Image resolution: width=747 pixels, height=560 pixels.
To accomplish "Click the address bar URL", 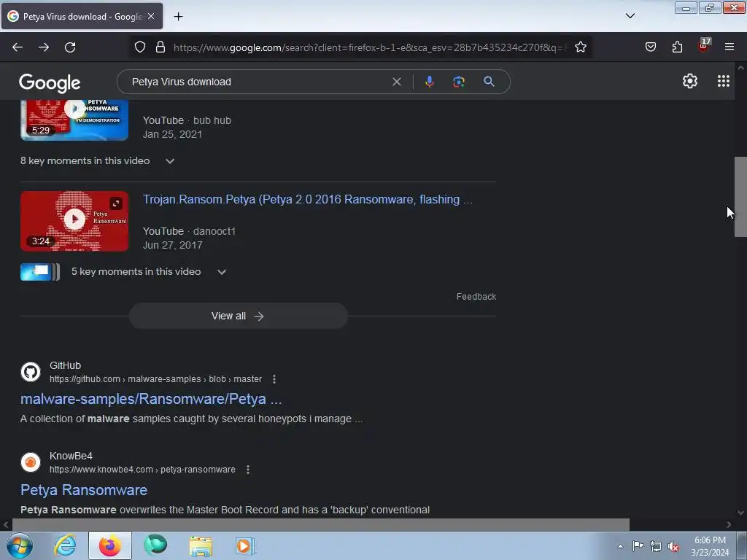I will (x=371, y=47).
